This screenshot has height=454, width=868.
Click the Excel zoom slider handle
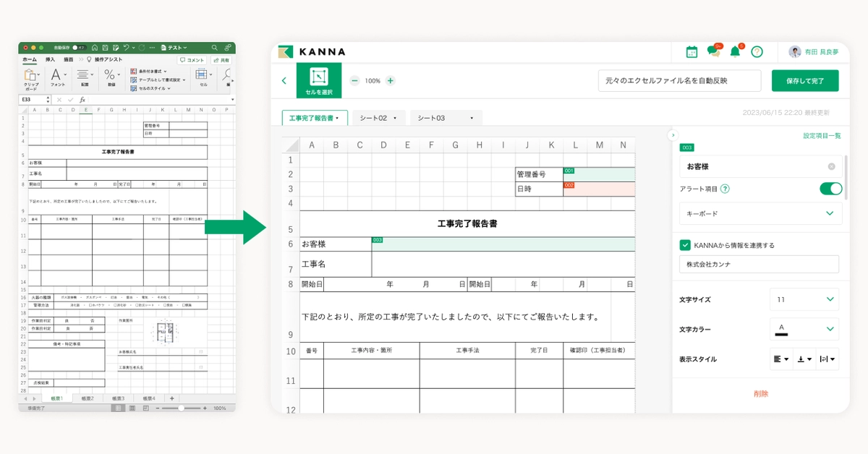click(x=181, y=408)
